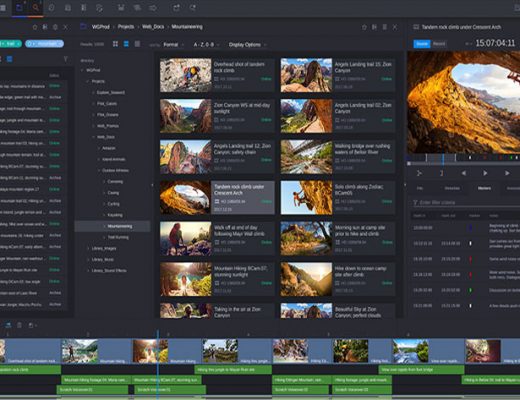Collapse the Projects tree node

click(x=88, y=81)
